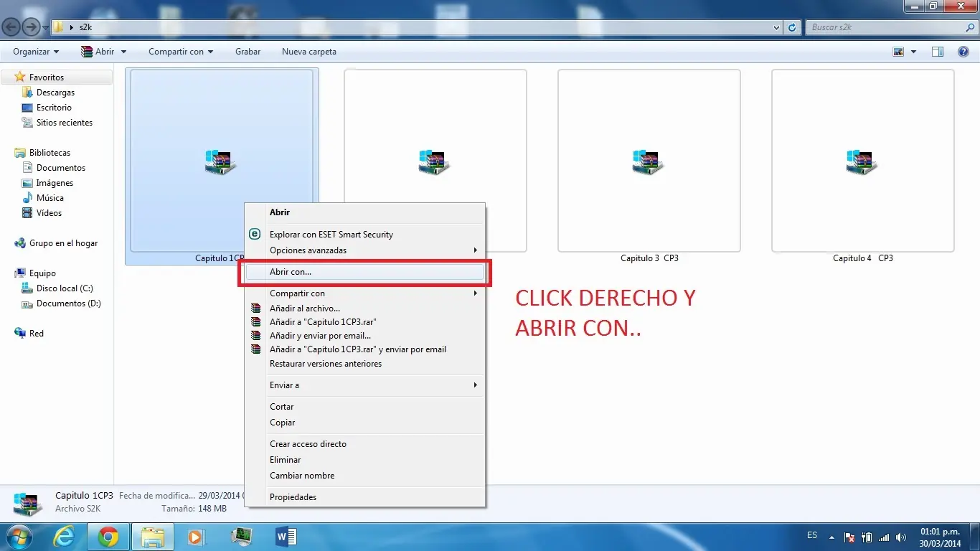Click the ESET icon next to Explorar entry
The image size is (980, 551).
(254, 234)
